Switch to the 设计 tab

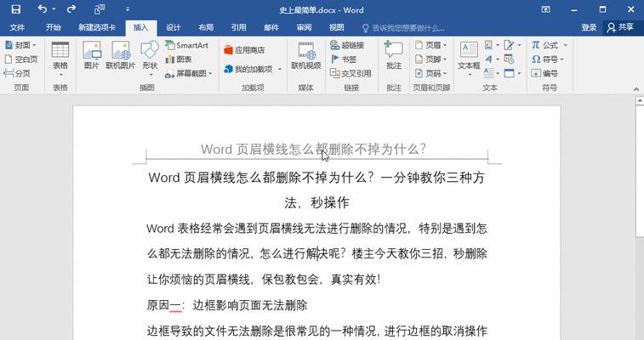(173, 27)
